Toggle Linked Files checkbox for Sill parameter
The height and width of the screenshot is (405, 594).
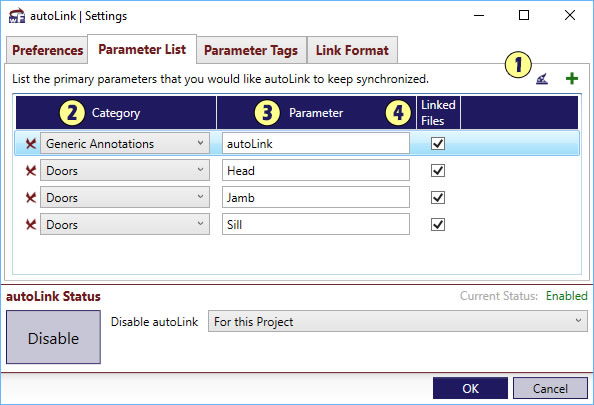pyautogui.click(x=438, y=225)
